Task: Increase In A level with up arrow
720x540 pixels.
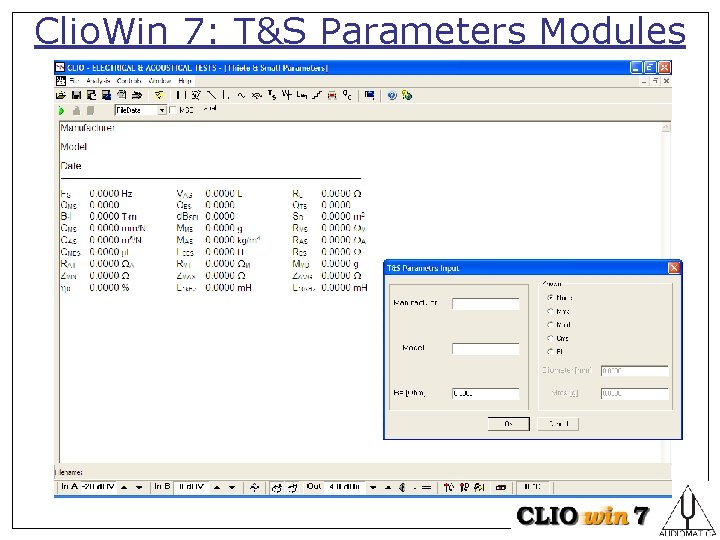Action: click(124, 488)
